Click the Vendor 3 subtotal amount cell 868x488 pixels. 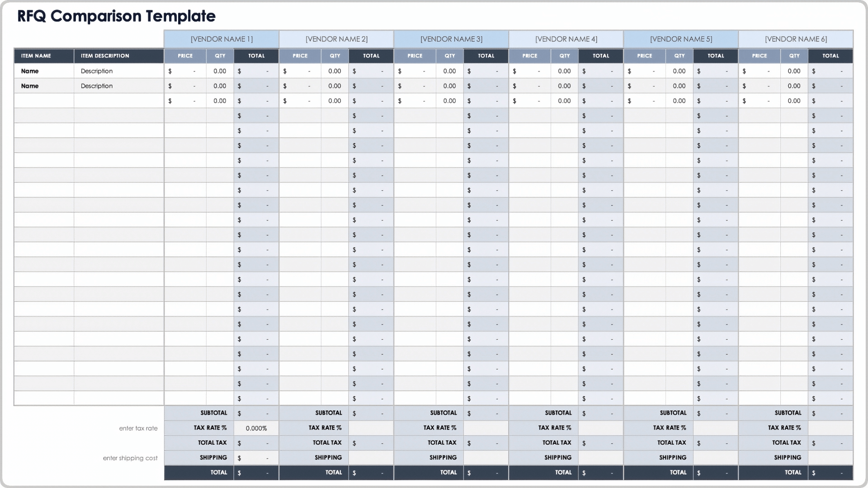pos(486,413)
